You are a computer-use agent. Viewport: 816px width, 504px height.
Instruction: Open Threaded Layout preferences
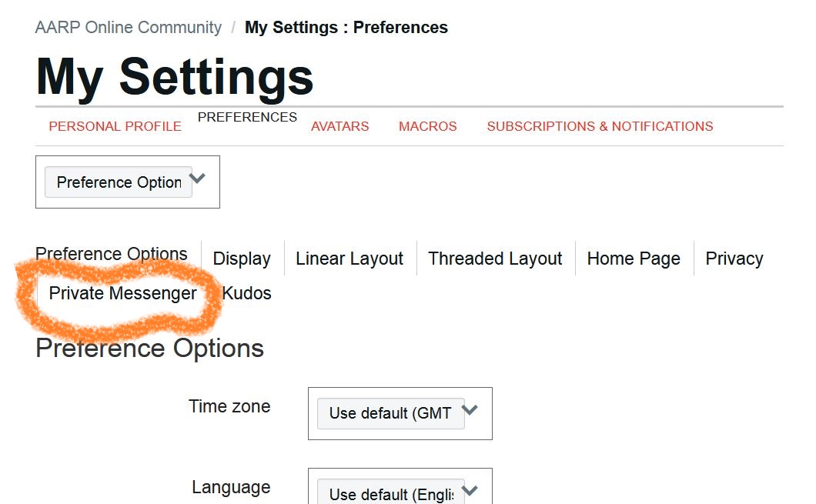[x=495, y=259]
